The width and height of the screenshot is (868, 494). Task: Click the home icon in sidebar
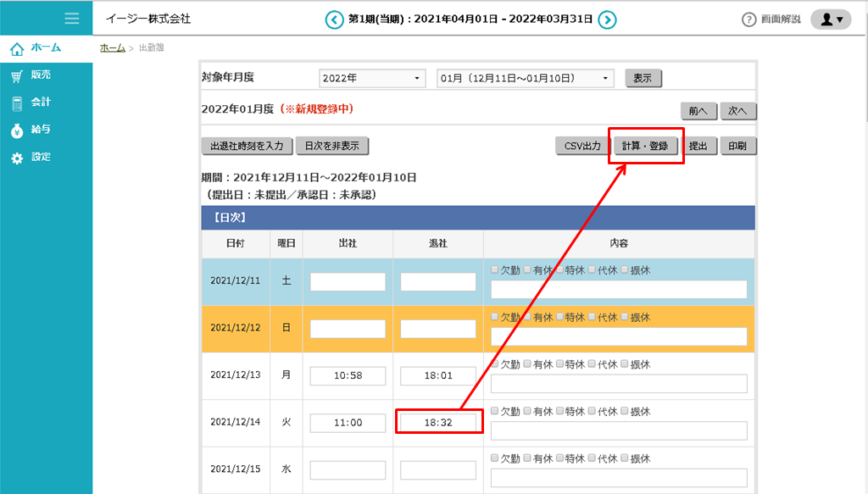pos(17,48)
